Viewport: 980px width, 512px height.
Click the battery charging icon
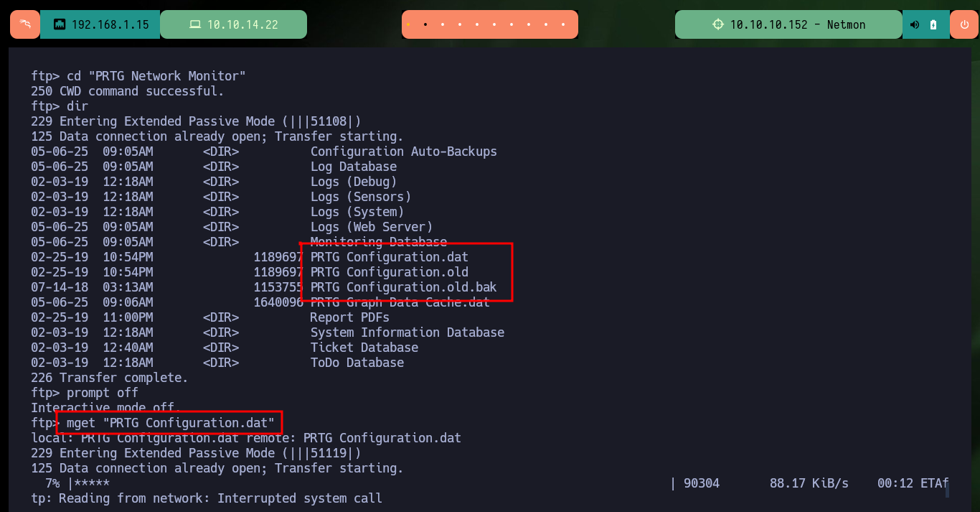pyautogui.click(x=933, y=24)
